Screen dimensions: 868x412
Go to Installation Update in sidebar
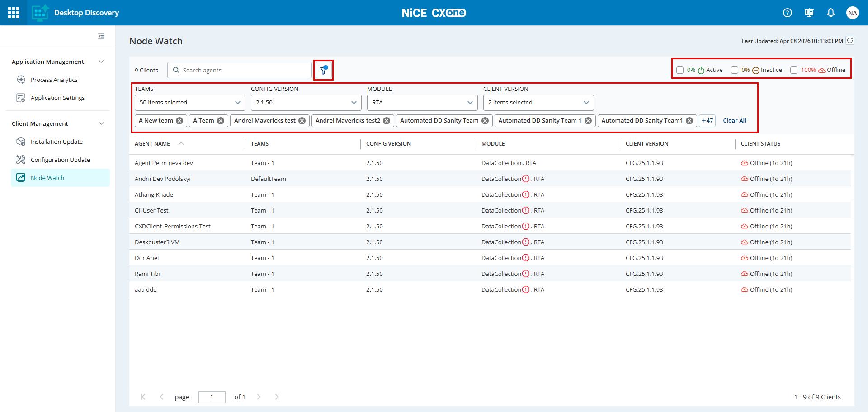57,142
